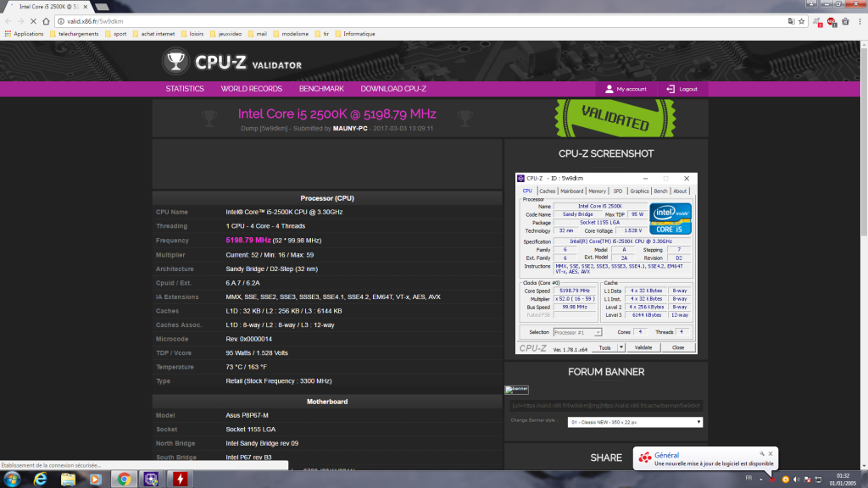The height and width of the screenshot is (488, 868).
Task: Open the Applications grid shortcut
Action: 24,34
